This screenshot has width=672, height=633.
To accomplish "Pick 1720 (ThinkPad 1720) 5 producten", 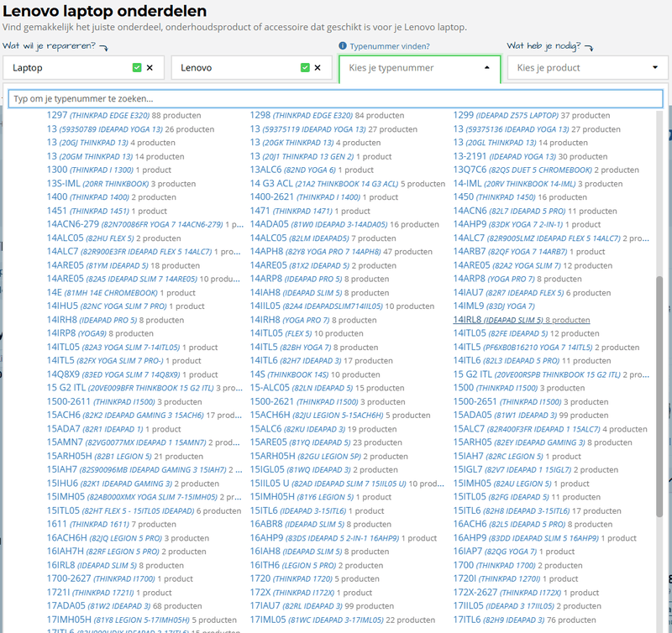I will pyautogui.click(x=314, y=578).
